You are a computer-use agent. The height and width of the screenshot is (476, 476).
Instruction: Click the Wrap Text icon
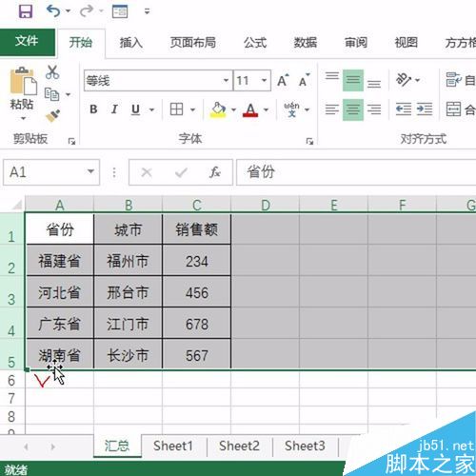click(x=454, y=80)
